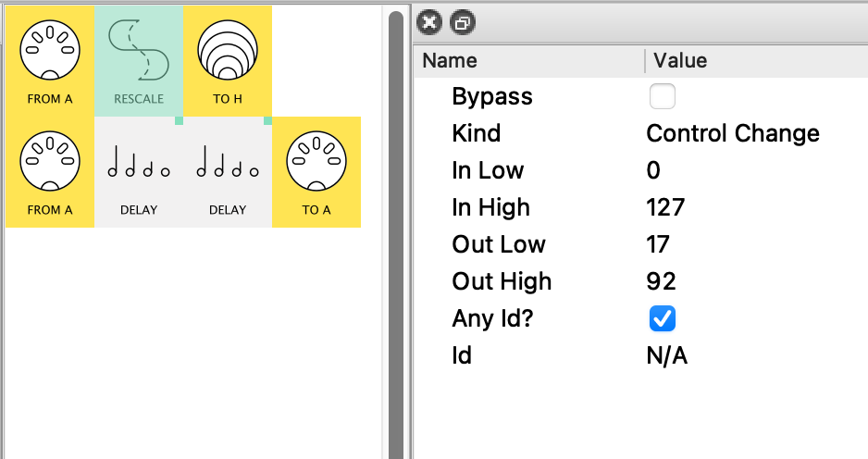The image size is (868, 459).
Task: Uncheck the Any Id? checkbox
Action: coord(663,318)
